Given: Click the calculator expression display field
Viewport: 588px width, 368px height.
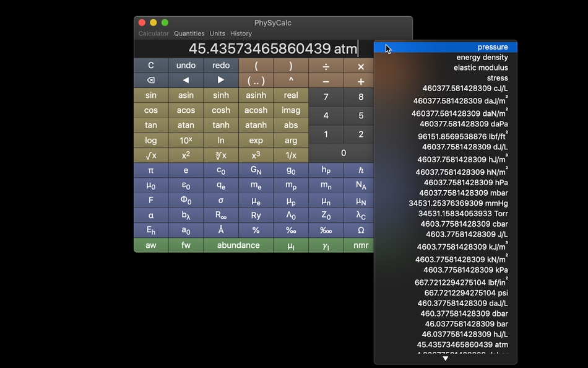Looking at the screenshot, I should [254, 48].
